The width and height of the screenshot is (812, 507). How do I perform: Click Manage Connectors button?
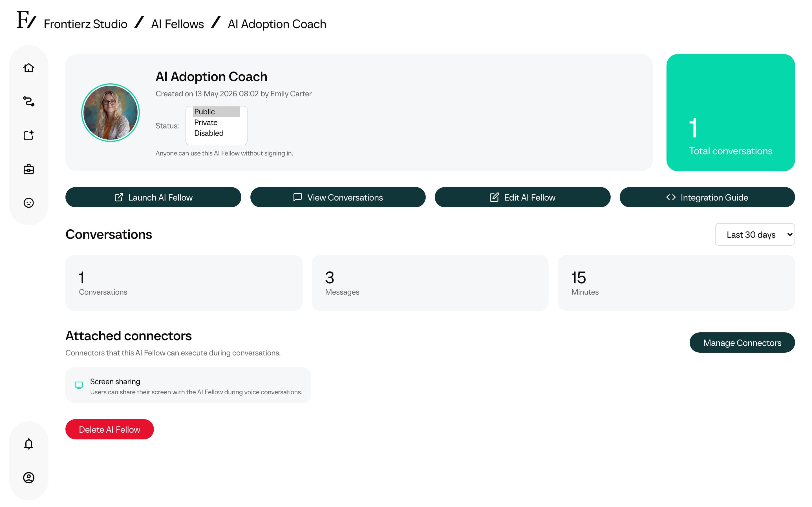pos(742,342)
